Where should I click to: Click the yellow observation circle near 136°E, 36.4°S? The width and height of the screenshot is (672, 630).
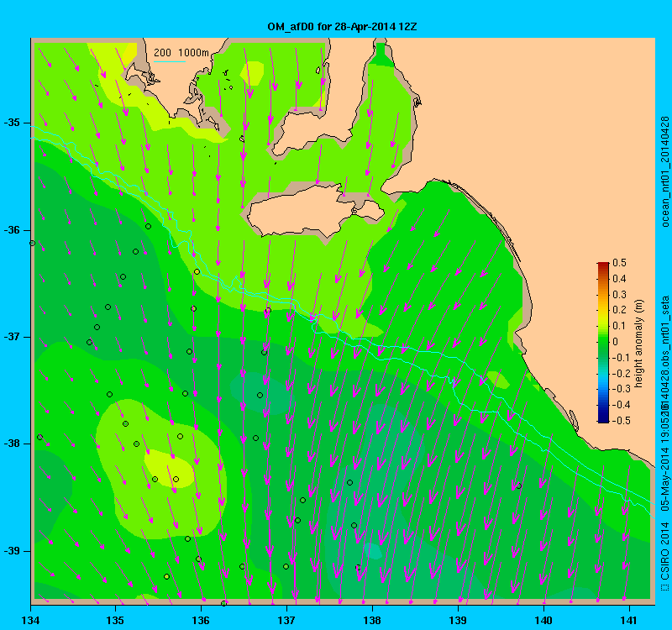pyautogui.click(x=197, y=271)
